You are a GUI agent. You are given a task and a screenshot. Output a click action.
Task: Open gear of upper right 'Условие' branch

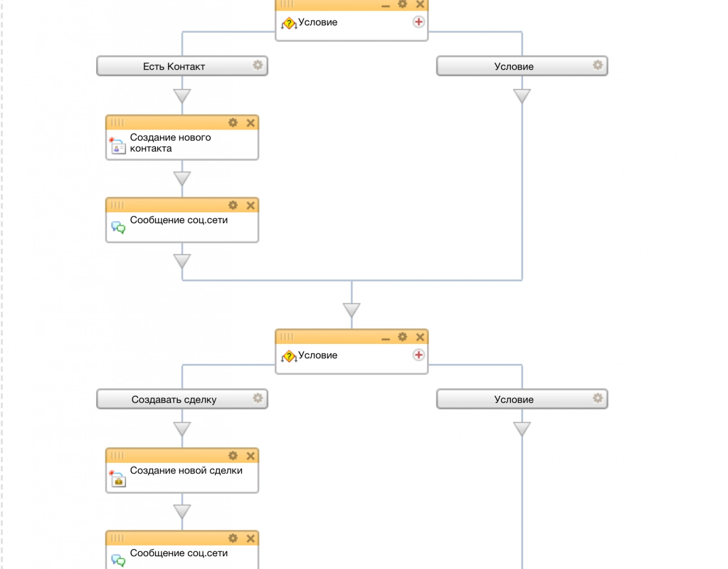(x=598, y=65)
